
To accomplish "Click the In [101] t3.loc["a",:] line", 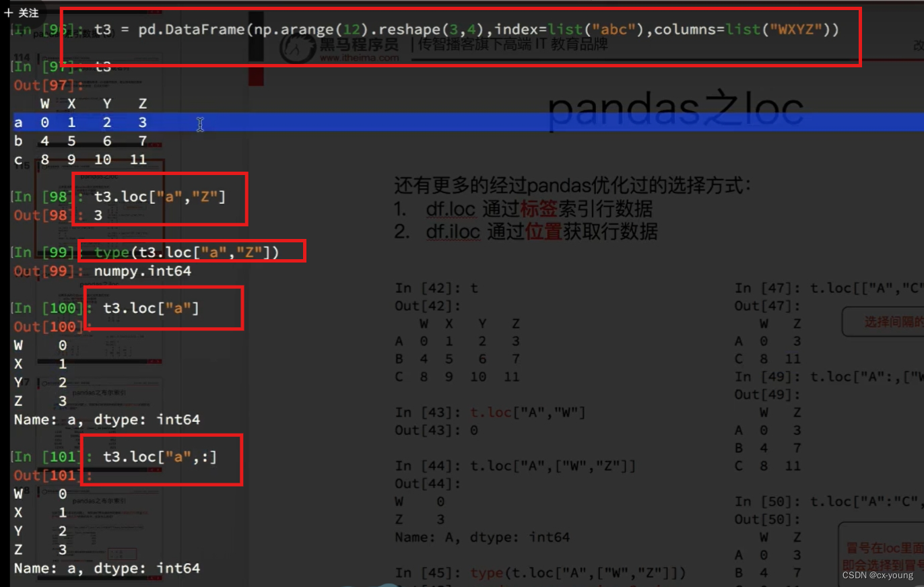I will click(114, 457).
